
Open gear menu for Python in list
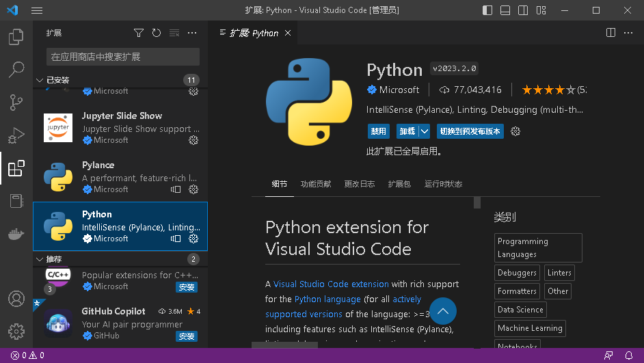click(193, 239)
